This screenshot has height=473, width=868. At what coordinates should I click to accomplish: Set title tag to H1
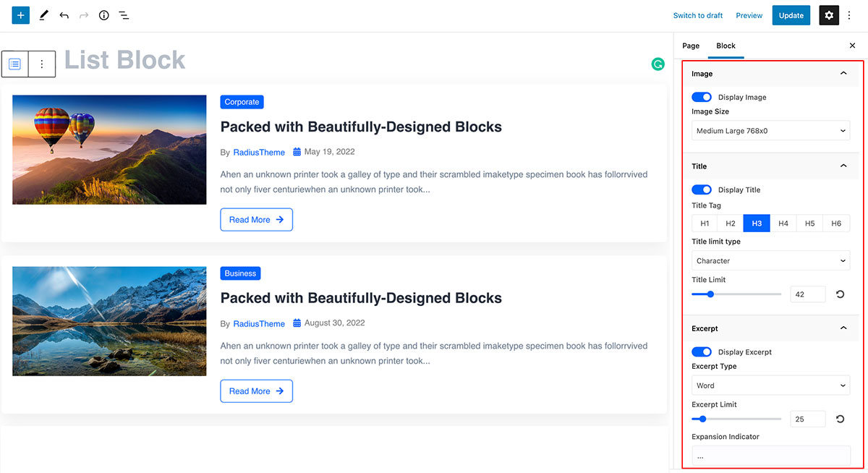[x=705, y=223]
